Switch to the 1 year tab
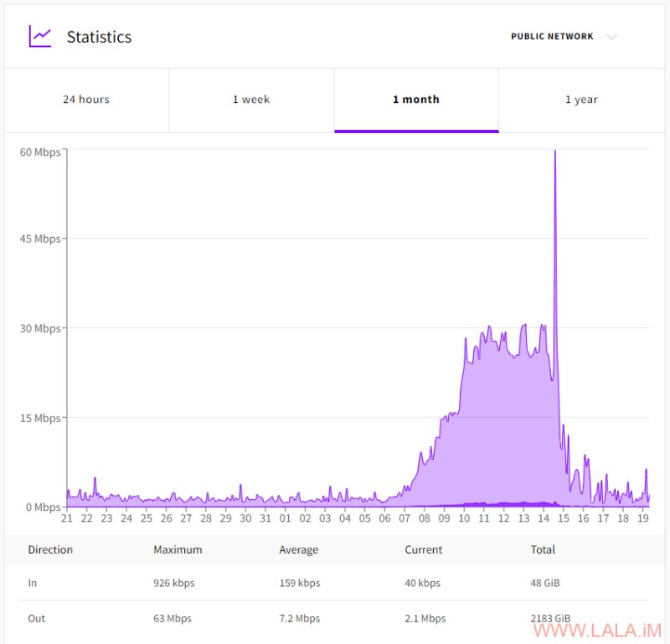This screenshot has width=670, height=644. (x=581, y=100)
